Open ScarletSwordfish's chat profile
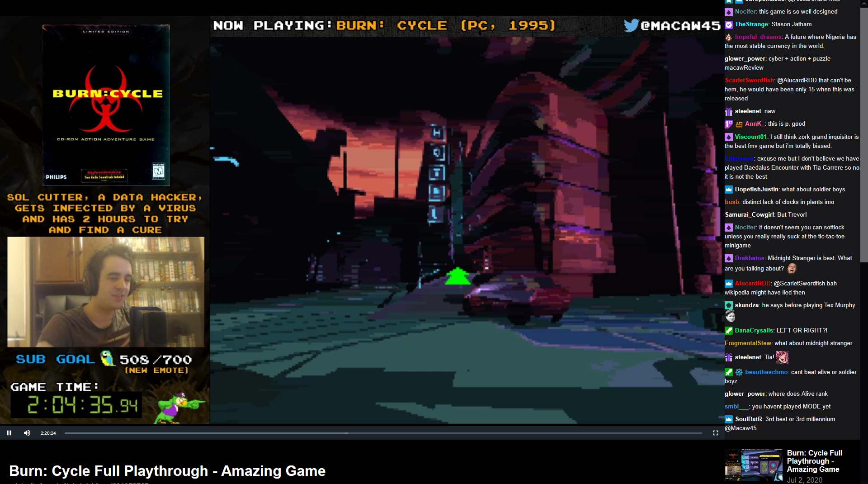868x484 pixels. pyautogui.click(x=750, y=81)
